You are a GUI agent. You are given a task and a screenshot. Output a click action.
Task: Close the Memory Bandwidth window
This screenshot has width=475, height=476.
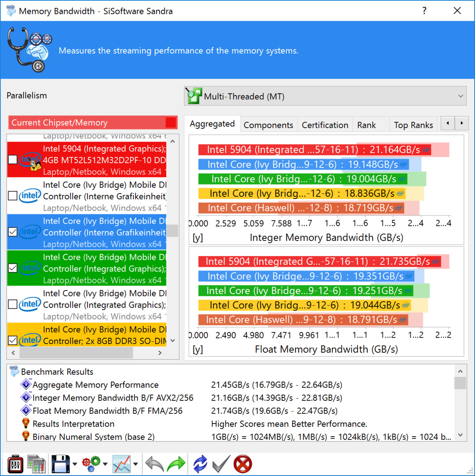(457, 11)
